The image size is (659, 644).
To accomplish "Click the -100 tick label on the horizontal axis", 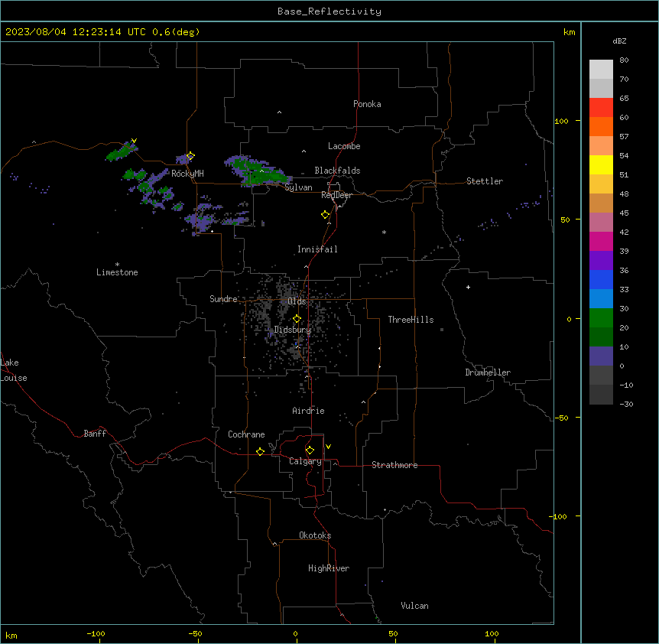I will point(96,633).
